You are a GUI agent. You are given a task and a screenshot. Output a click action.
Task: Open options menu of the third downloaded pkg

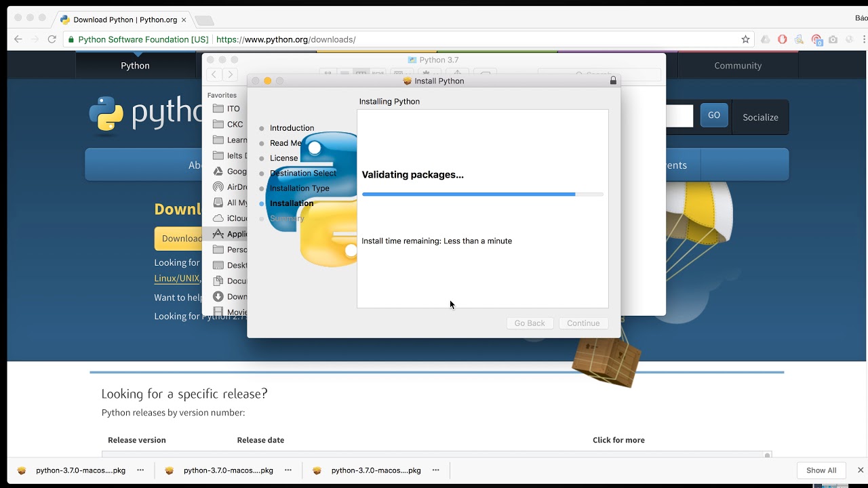click(x=436, y=470)
